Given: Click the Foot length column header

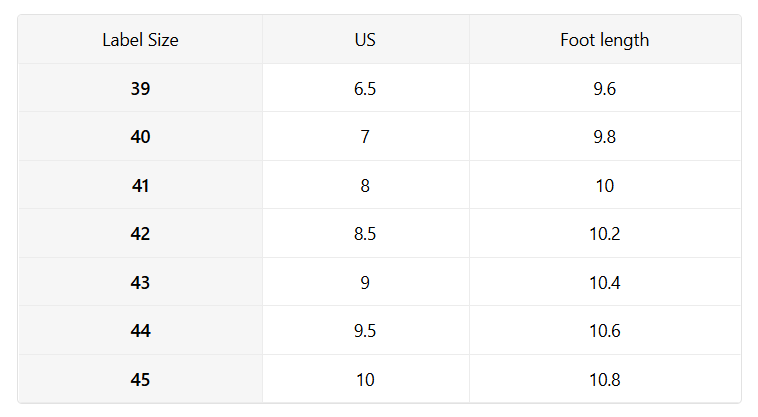Looking at the screenshot, I should pyautogui.click(x=604, y=40).
